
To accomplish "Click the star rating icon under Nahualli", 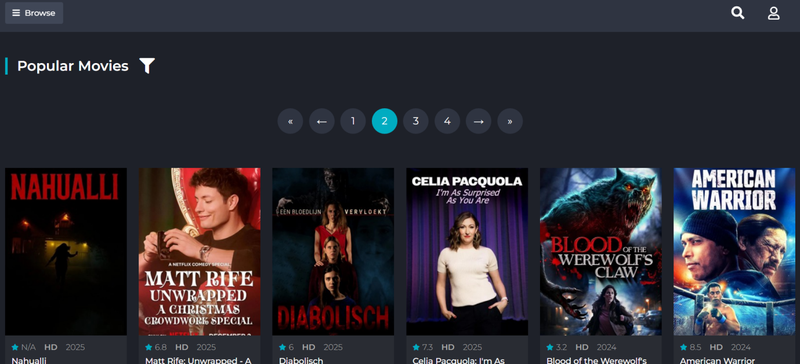I will (x=15, y=347).
